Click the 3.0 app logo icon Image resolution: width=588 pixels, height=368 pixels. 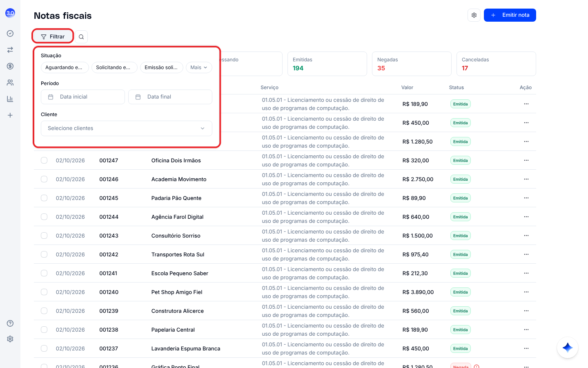(10, 13)
